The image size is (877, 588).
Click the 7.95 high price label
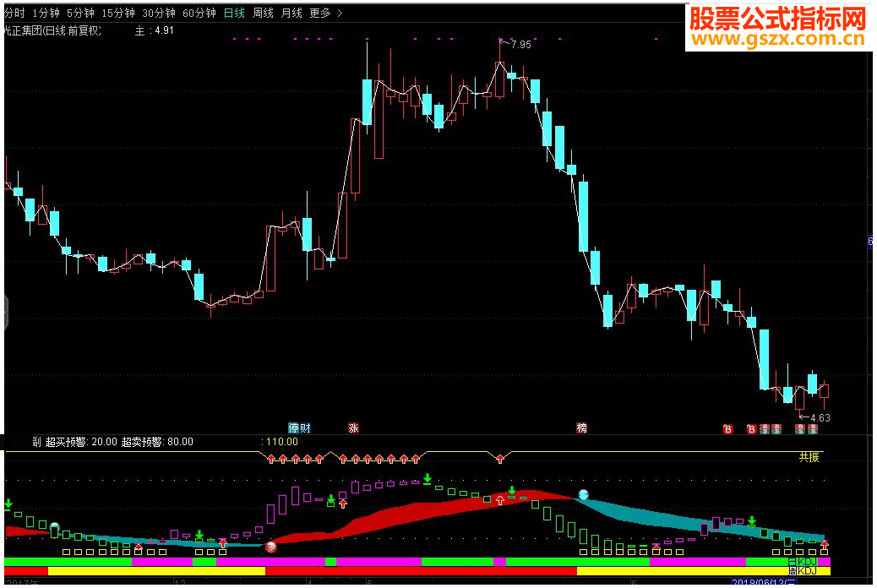coord(521,44)
